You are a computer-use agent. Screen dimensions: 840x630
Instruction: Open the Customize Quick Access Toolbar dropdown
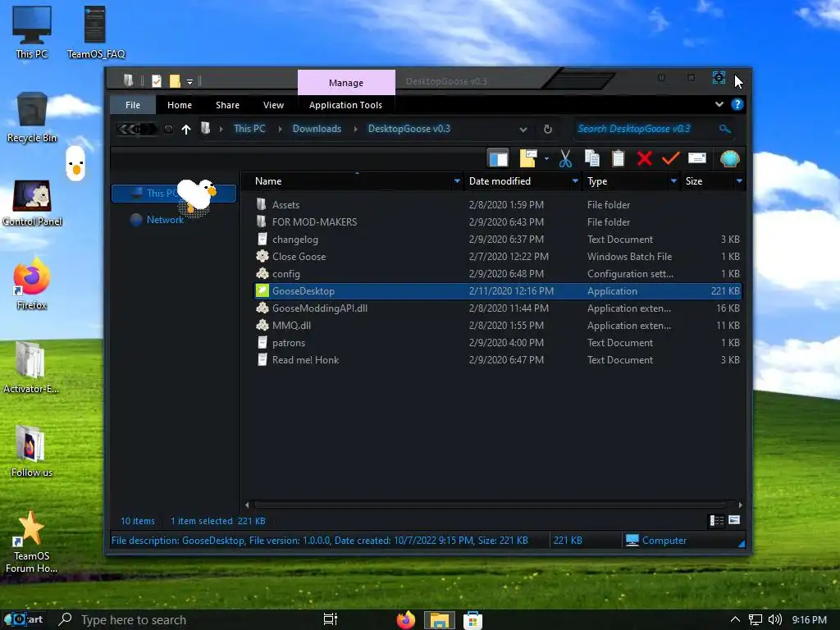tap(189, 81)
